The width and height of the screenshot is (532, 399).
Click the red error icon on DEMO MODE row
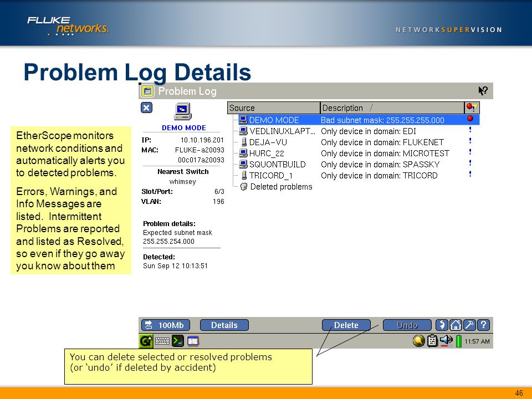470,119
